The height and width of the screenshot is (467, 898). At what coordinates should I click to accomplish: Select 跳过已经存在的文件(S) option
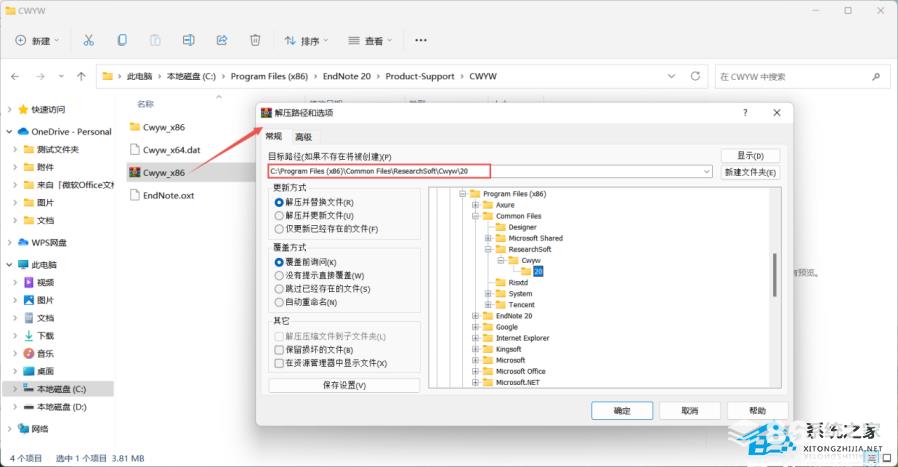[x=322, y=289]
